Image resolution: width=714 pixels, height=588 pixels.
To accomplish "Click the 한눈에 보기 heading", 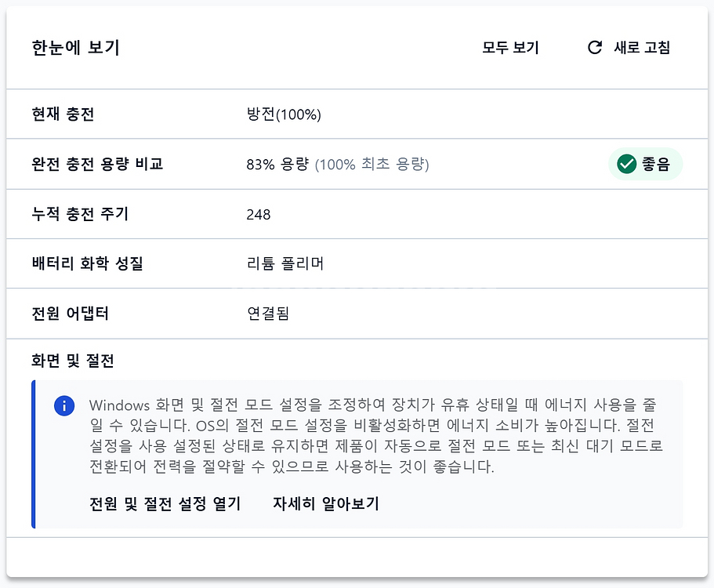I will tap(76, 48).
